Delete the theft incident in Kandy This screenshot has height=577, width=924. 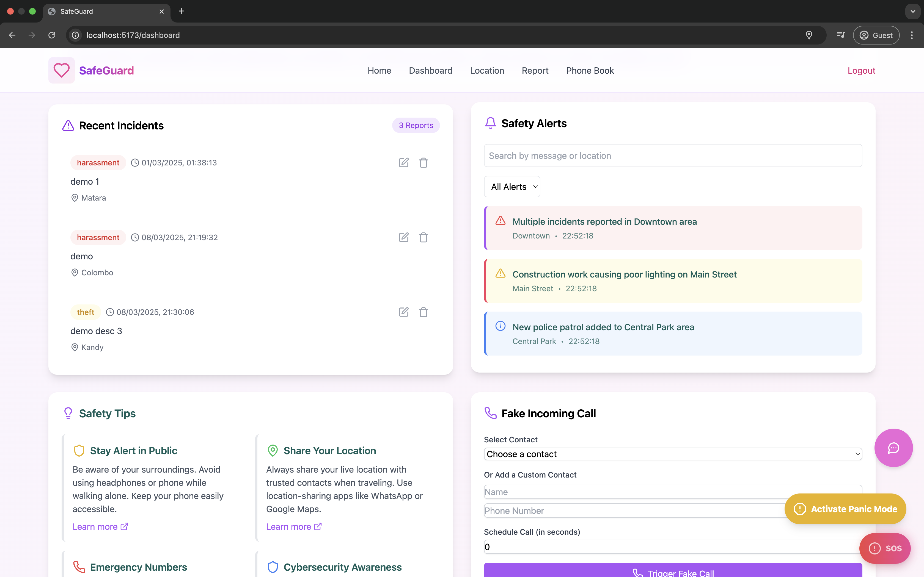pos(423,312)
